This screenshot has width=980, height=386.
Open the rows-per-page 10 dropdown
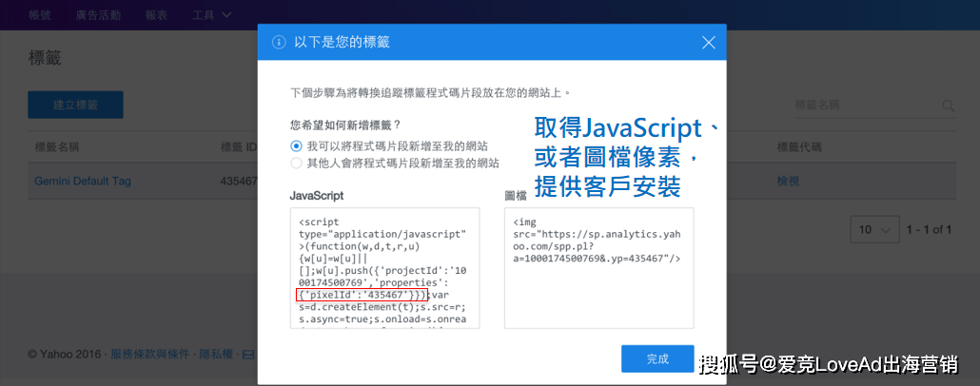tap(874, 230)
